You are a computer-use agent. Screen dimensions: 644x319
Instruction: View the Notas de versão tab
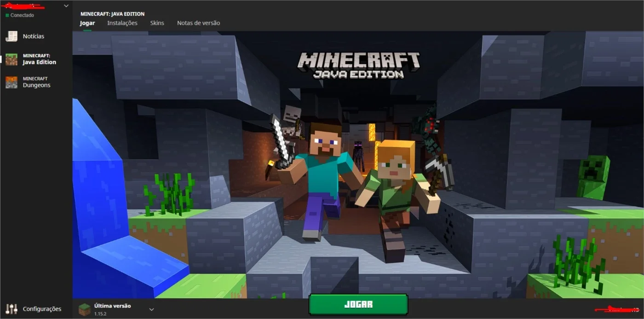[x=198, y=23]
